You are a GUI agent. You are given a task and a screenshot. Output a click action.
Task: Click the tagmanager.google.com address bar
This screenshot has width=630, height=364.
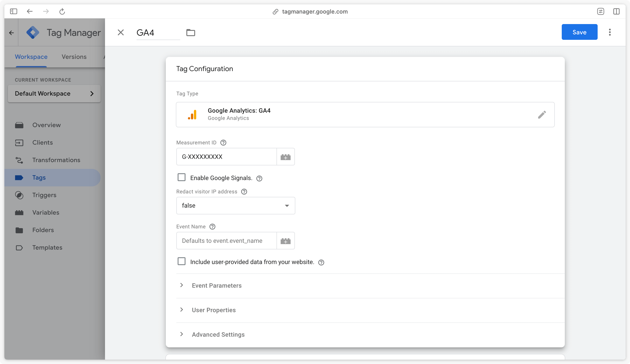310,12
